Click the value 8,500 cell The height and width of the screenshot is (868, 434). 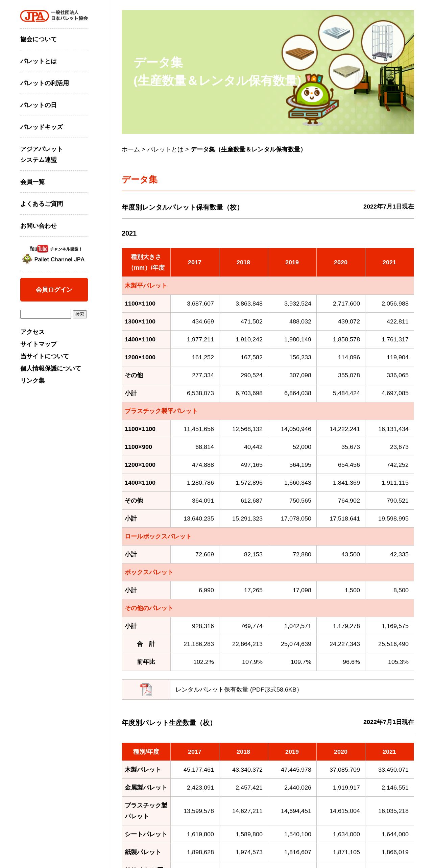[389, 590]
